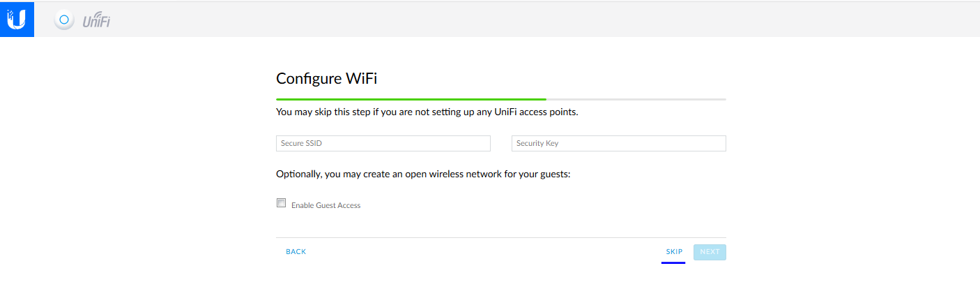Click the "Optionally, you may create" guest network text
This screenshot has height=282, width=980.
click(423, 174)
